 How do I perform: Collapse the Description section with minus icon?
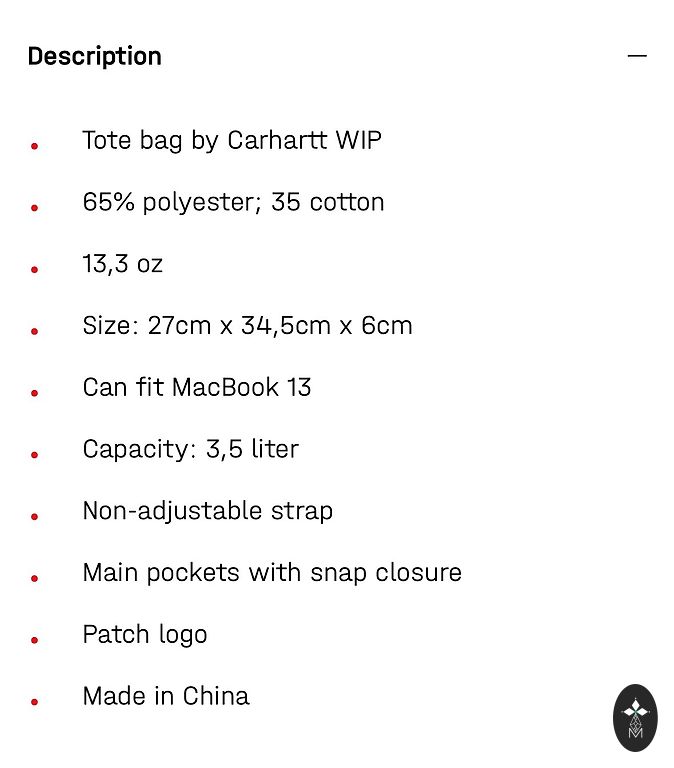637,56
